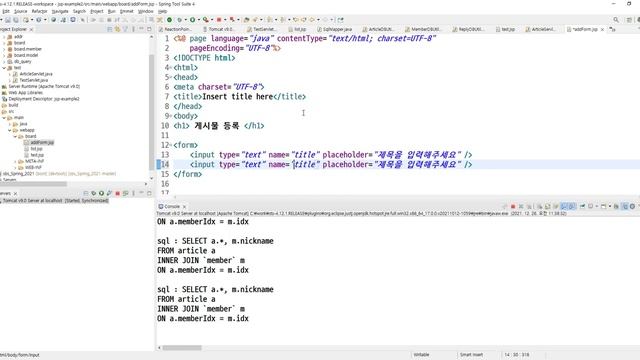Open the Source menu
This screenshot has width=640, height=360.
[x=20, y=11]
